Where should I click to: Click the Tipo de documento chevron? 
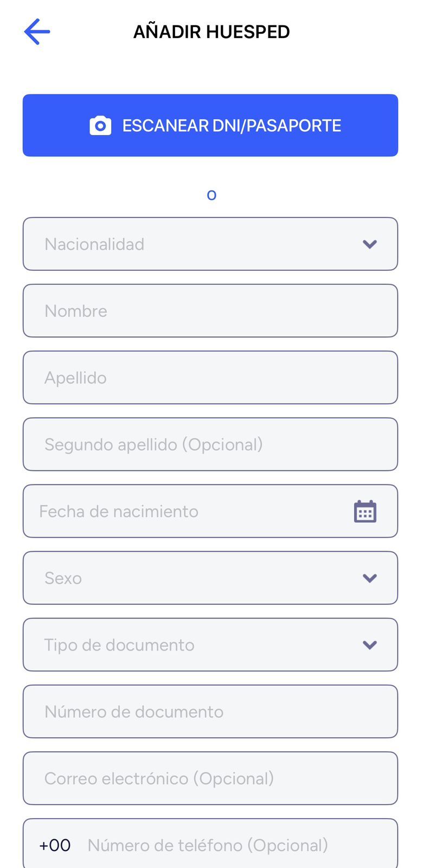[x=370, y=645]
